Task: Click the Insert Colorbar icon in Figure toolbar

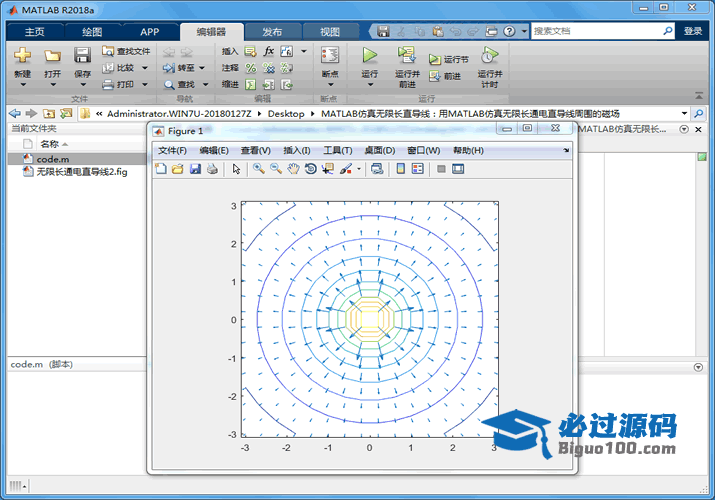Action: pyautogui.click(x=401, y=169)
